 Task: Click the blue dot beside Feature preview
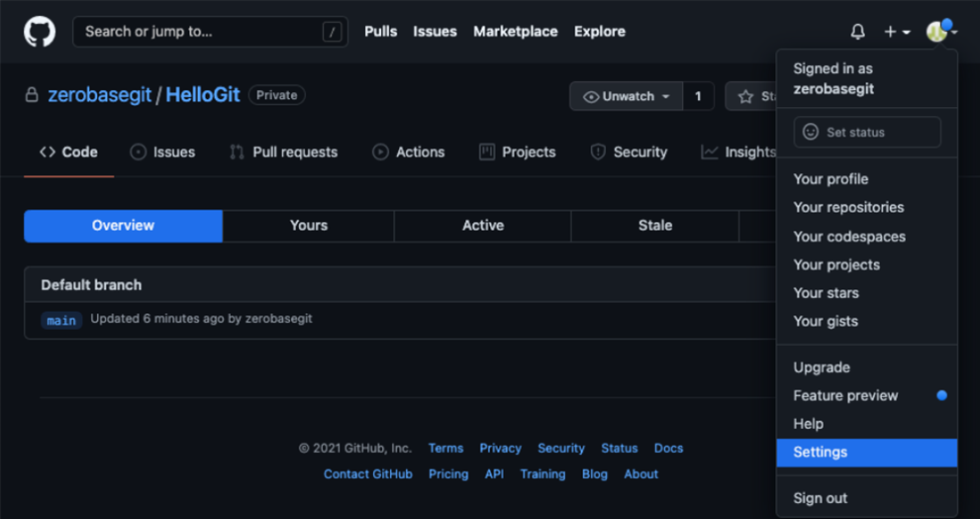(941, 395)
